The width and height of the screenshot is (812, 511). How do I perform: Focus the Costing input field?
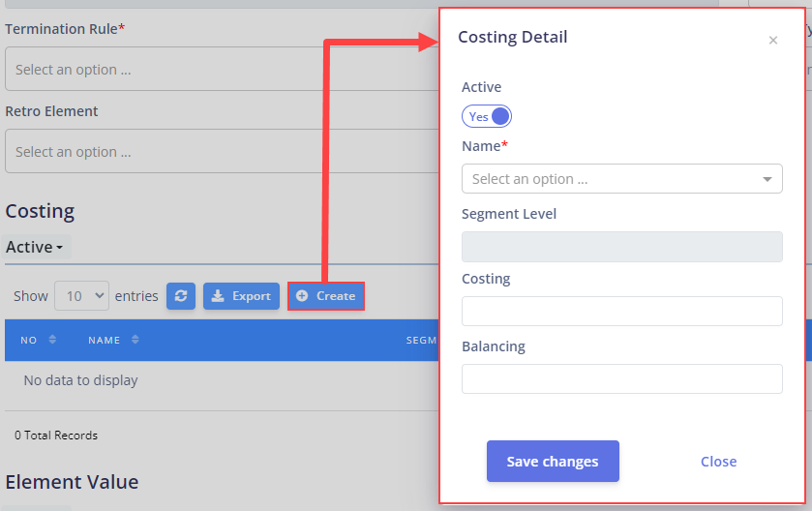[622, 312]
